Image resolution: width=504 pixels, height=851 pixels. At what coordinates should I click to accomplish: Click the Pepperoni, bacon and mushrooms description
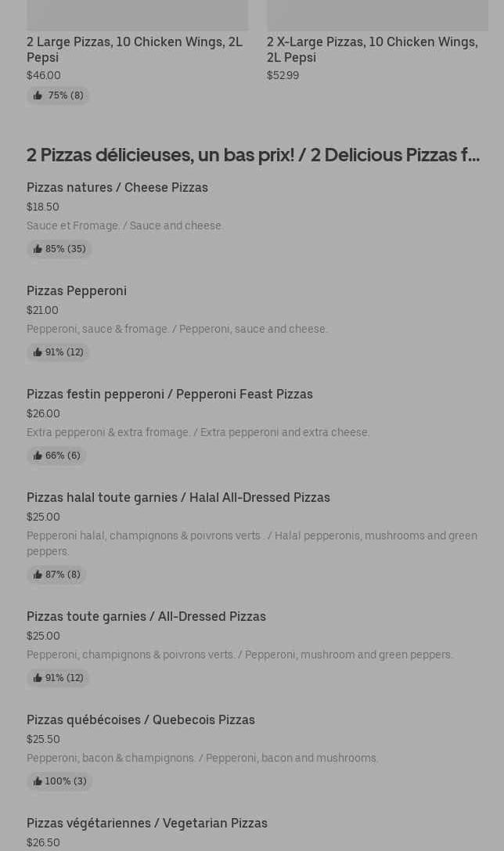pos(203,758)
